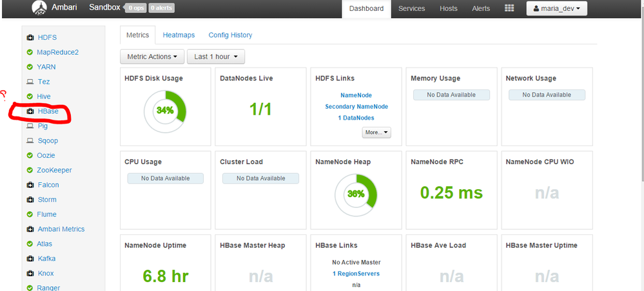The image size is (644, 291).
Task: Open the Secondary NameNode link
Action: [356, 106]
